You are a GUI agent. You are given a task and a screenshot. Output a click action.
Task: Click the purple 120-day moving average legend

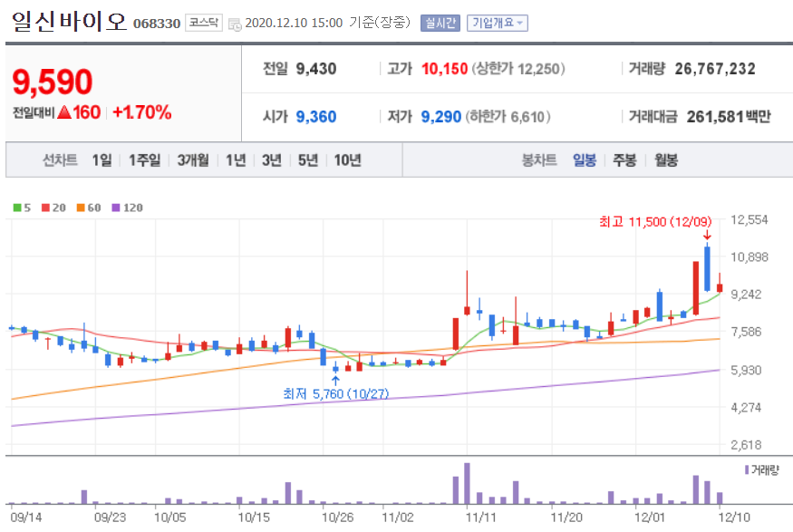(x=127, y=208)
